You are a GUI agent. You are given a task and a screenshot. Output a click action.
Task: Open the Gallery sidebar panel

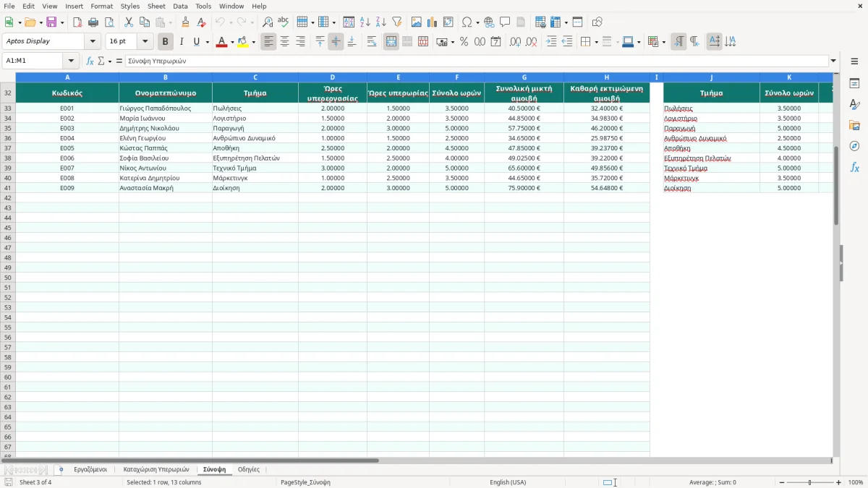pos(854,125)
